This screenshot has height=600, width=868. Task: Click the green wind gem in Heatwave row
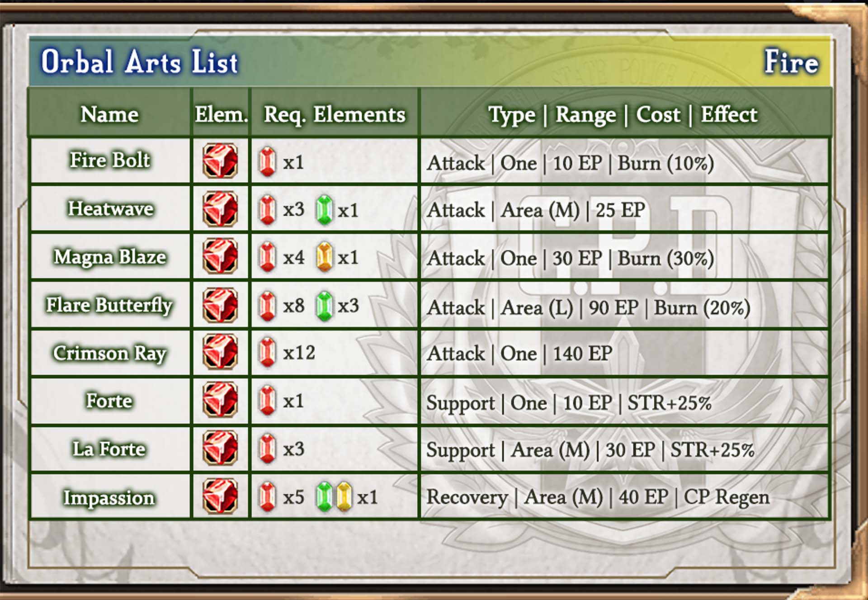pyautogui.click(x=324, y=210)
